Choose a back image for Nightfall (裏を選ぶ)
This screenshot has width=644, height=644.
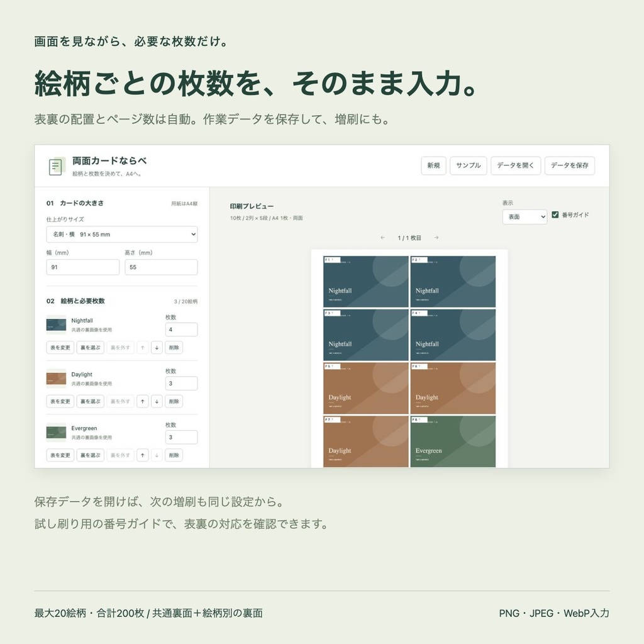click(91, 347)
